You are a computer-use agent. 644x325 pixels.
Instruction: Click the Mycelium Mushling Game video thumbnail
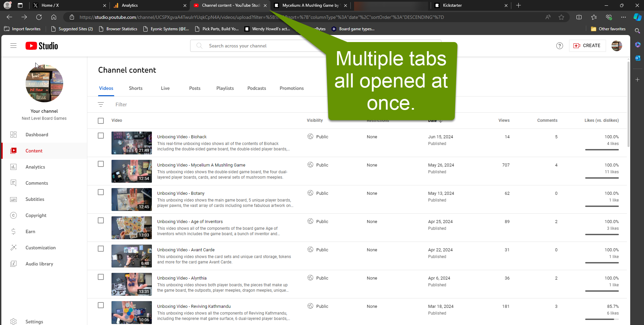coord(131,171)
